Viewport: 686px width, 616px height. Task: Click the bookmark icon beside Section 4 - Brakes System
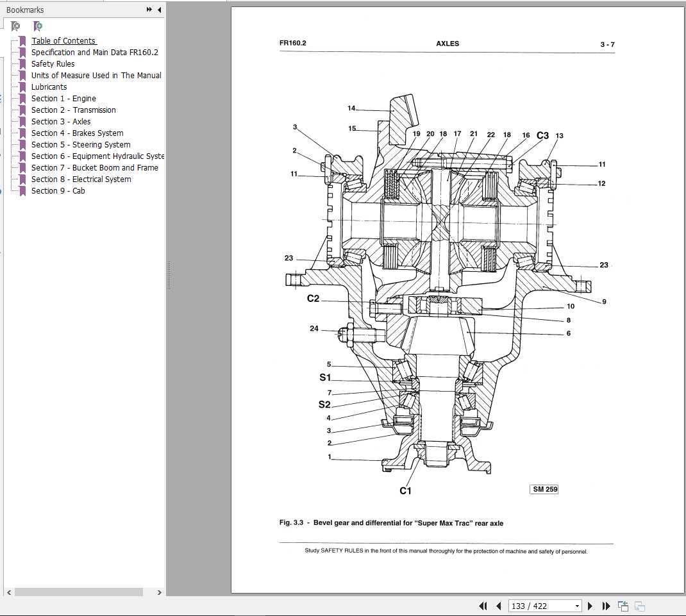(x=22, y=133)
